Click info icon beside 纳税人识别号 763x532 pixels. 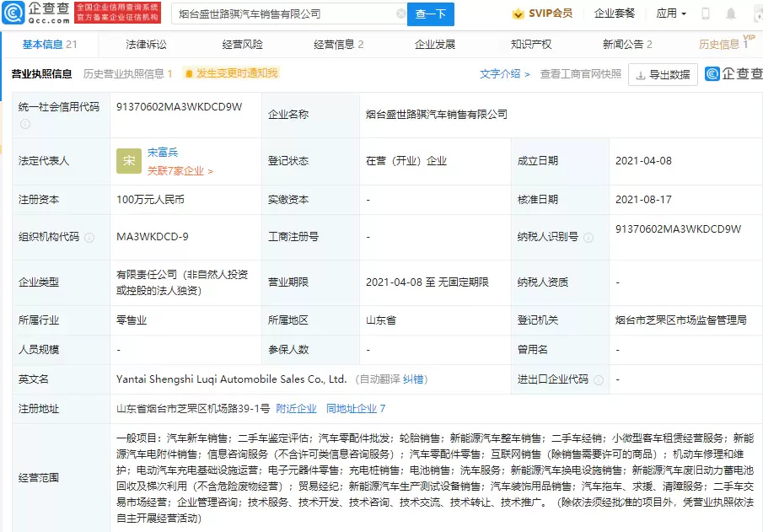(588, 238)
